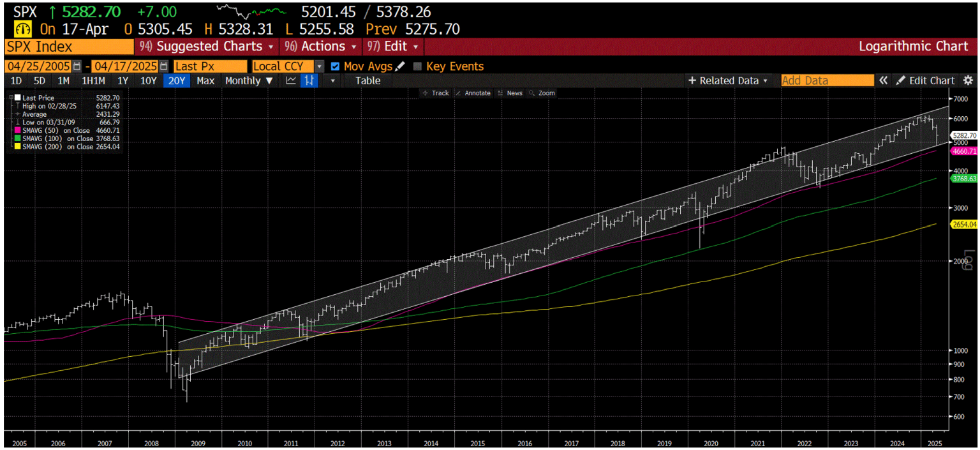The image size is (980, 450).
Task: Disable the Mov Avgs checkbox
Action: pos(335,66)
